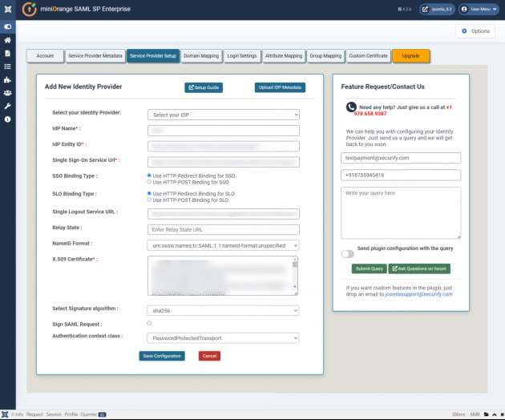Click the debug bar folder icon
The height and width of the screenshot is (420, 505).
click(x=487, y=414)
